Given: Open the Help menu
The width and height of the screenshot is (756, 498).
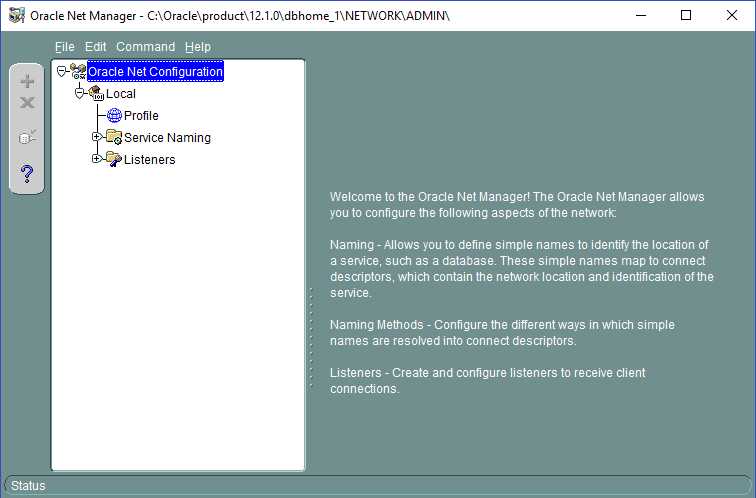Looking at the screenshot, I should pyautogui.click(x=198, y=47).
